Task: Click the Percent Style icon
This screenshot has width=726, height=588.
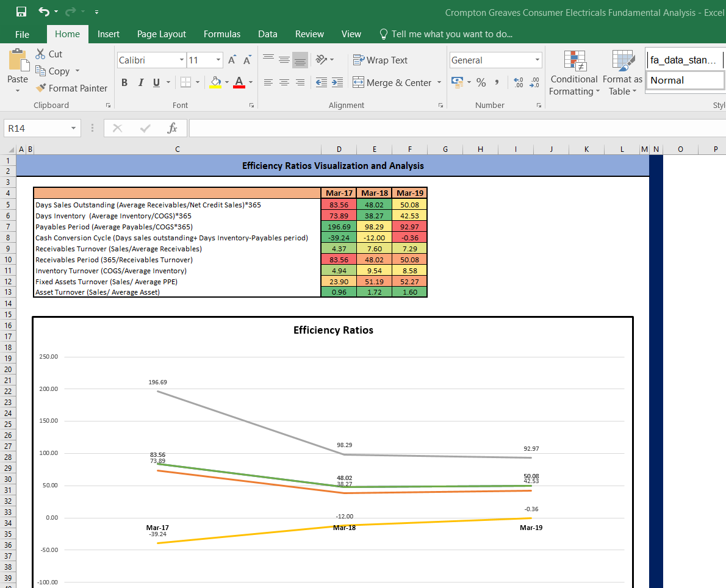Action: (x=481, y=82)
